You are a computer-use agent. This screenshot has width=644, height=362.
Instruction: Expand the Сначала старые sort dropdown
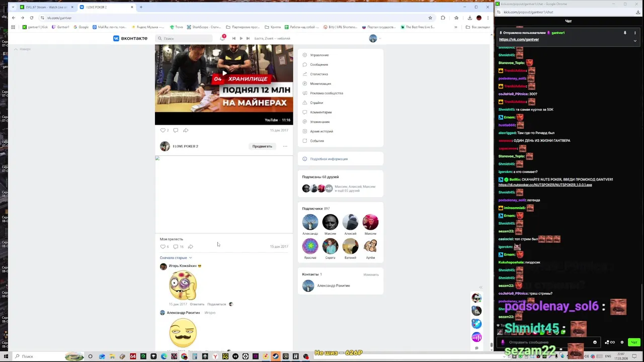tap(176, 257)
